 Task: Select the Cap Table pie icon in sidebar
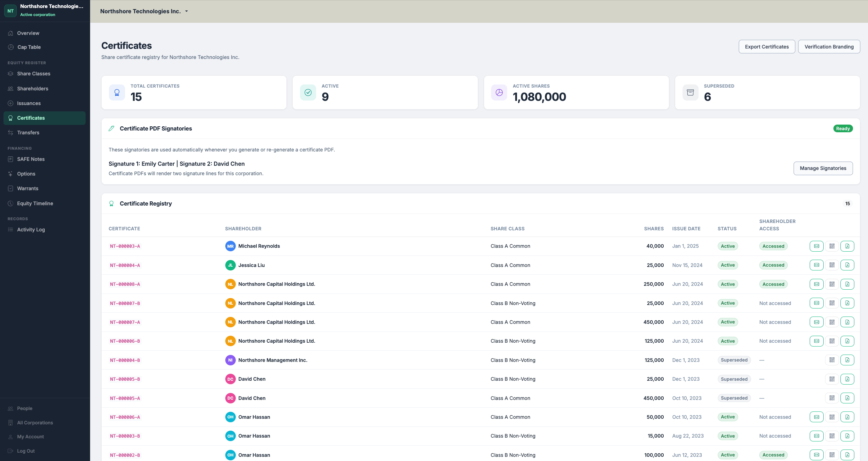(10, 47)
